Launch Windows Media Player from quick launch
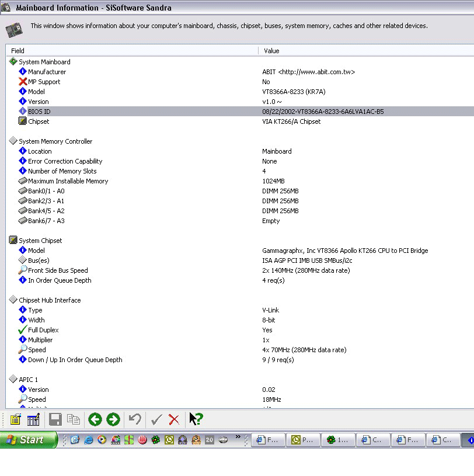The image size is (474, 476). tap(102, 440)
